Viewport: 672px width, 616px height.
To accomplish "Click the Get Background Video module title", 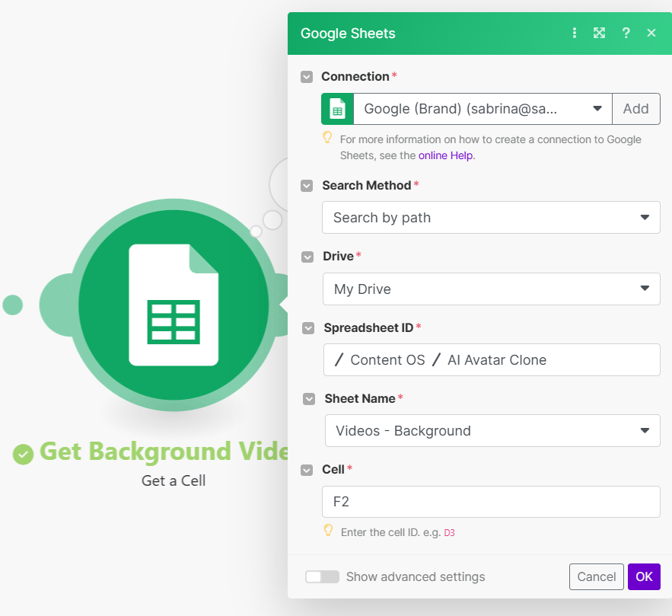I will (164, 452).
